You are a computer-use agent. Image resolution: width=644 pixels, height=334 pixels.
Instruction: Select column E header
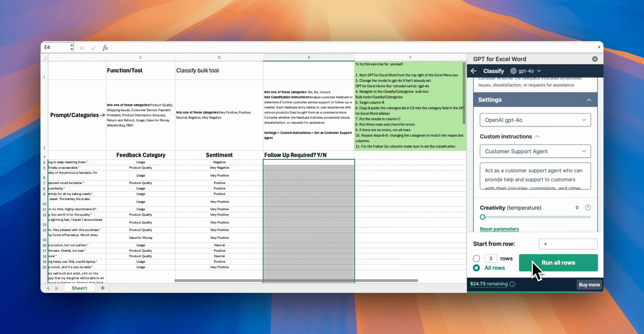[309, 58]
